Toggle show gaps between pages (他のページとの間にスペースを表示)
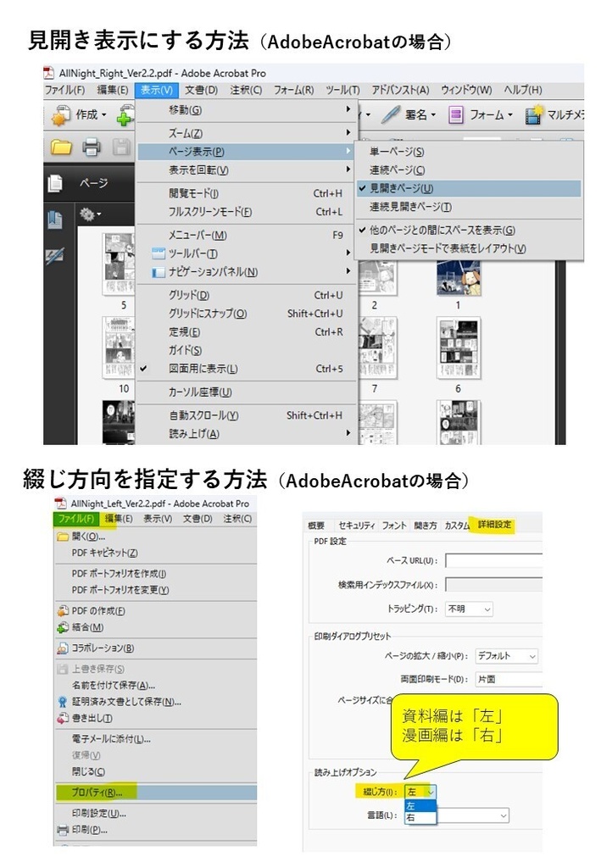Image resolution: width=601 pixels, height=868 pixels. coord(470,230)
